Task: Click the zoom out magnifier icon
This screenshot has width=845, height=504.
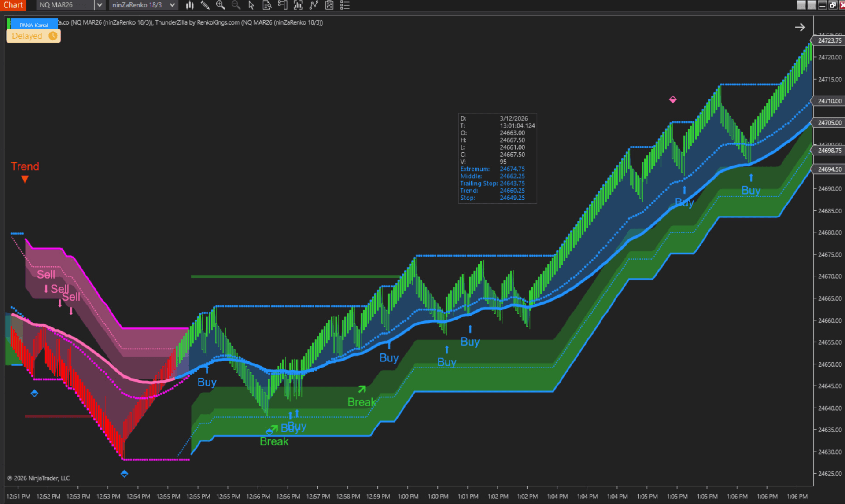Action: (x=236, y=5)
